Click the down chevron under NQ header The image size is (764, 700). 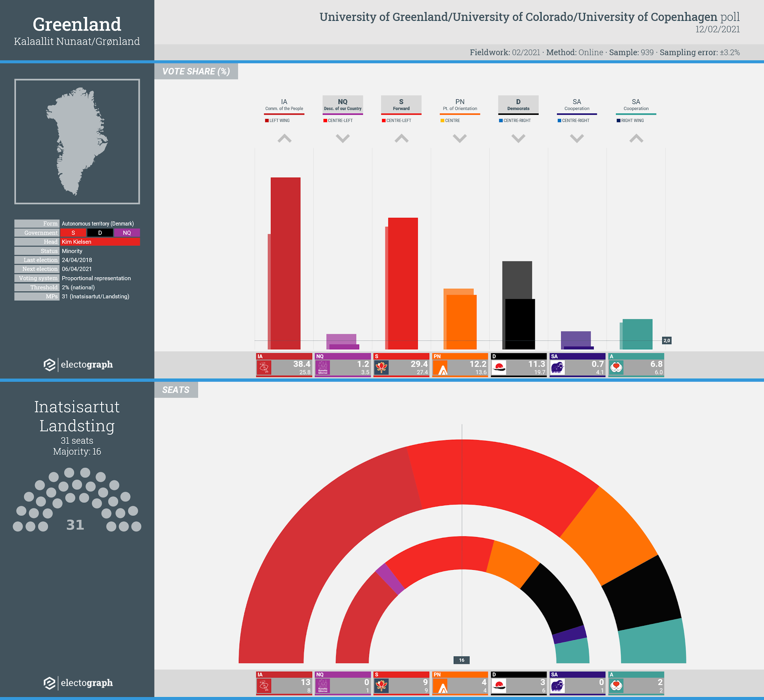(342, 139)
